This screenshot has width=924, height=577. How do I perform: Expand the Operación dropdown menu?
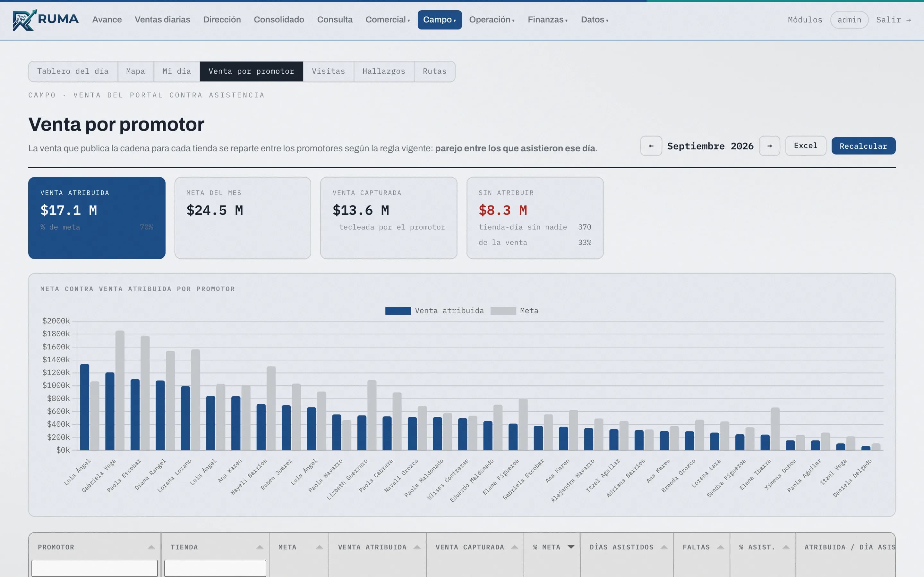coord(492,20)
